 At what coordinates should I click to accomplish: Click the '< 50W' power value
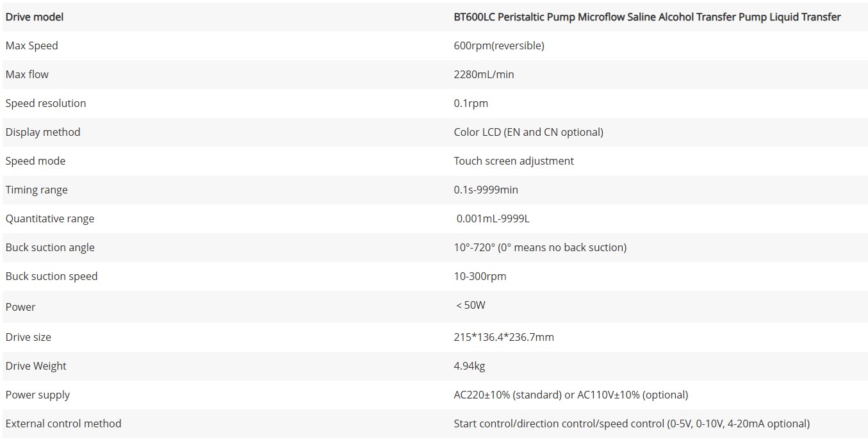tap(471, 306)
